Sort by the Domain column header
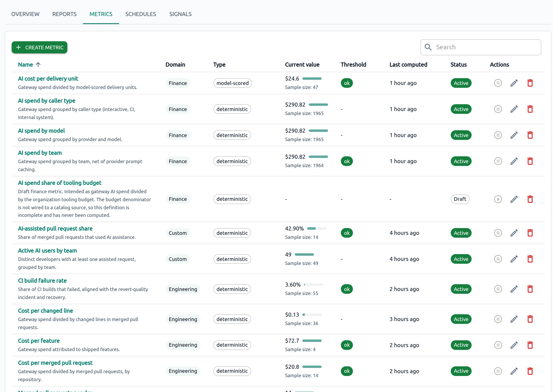Viewport: 553px width, 392px height. pos(175,65)
